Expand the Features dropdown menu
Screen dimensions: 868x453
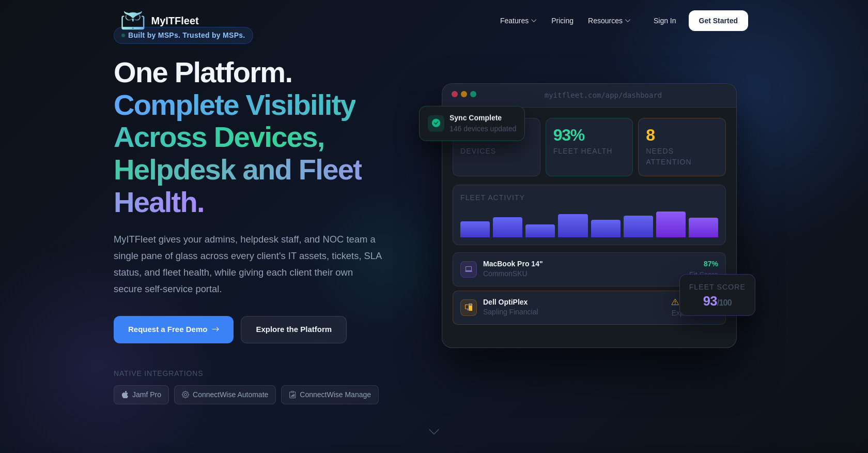tap(518, 21)
